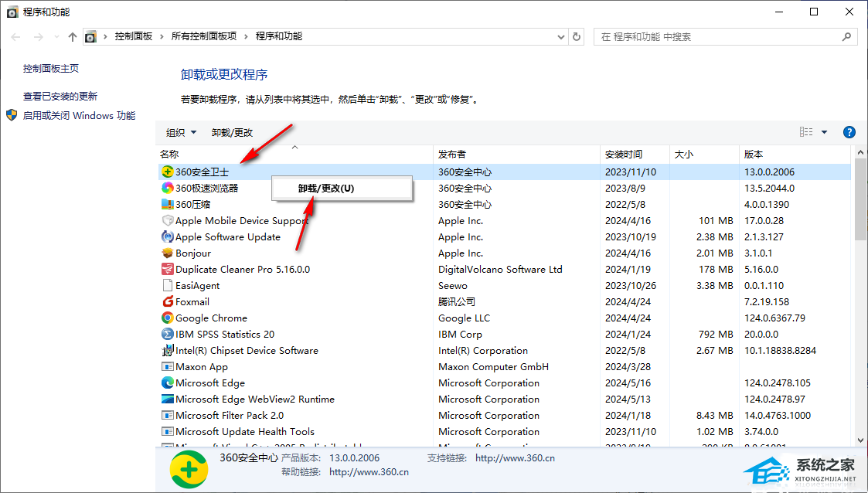Click Duplicate Cleaner Pro icon

(167, 270)
